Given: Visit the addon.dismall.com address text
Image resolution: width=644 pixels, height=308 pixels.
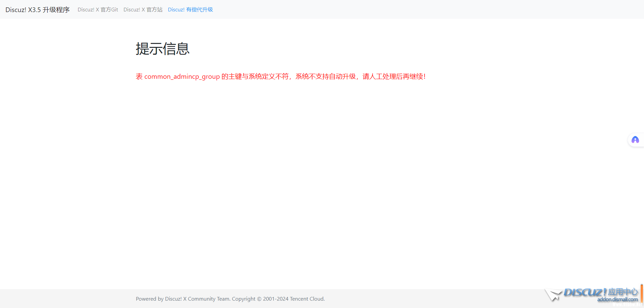Looking at the screenshot, I should [617, 300].
